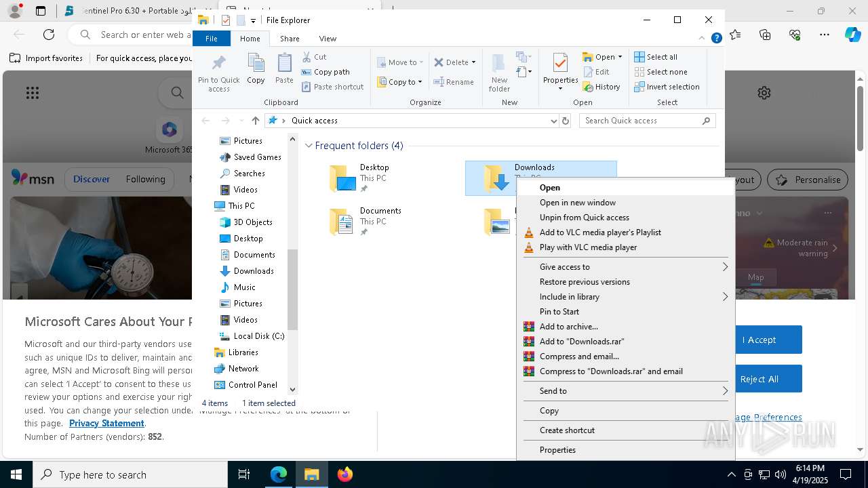Switch to the Share ribbon tab
Viewport: 868px width, 488px height.
tap(290, 39)
